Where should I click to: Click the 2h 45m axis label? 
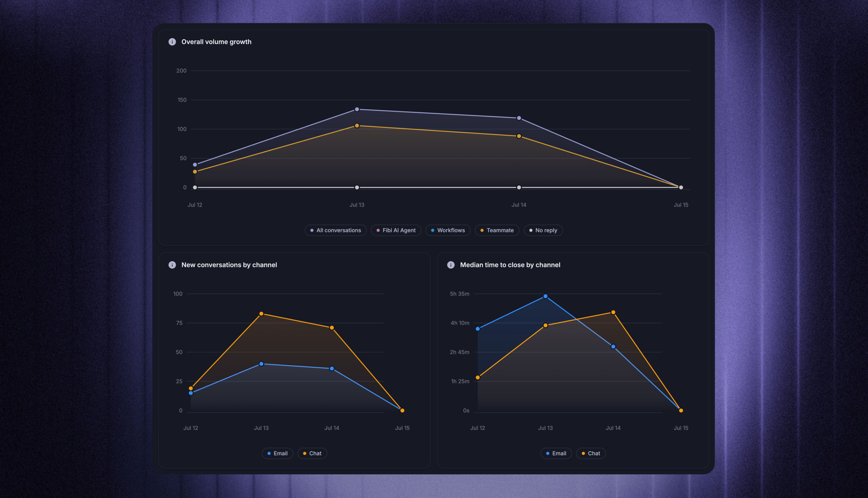click(x=460, y=352)
